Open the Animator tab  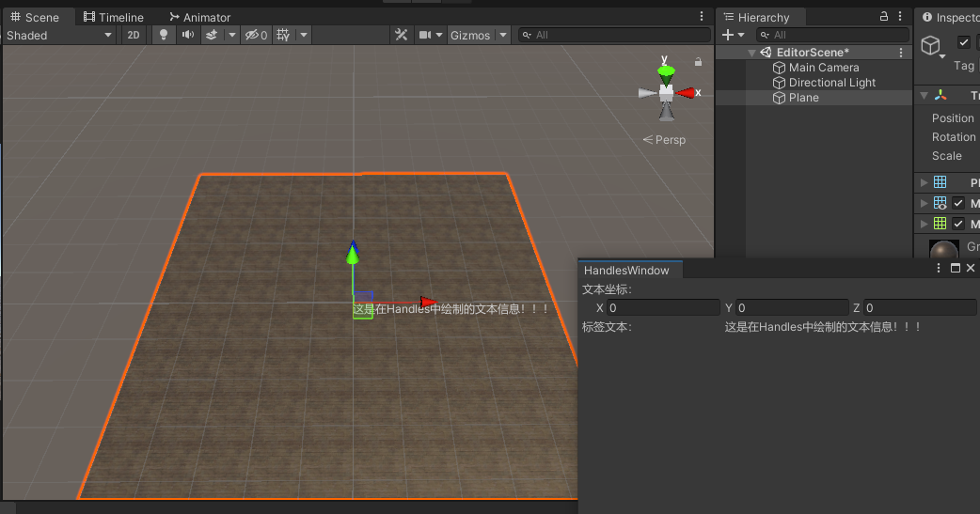coord(200,17)
